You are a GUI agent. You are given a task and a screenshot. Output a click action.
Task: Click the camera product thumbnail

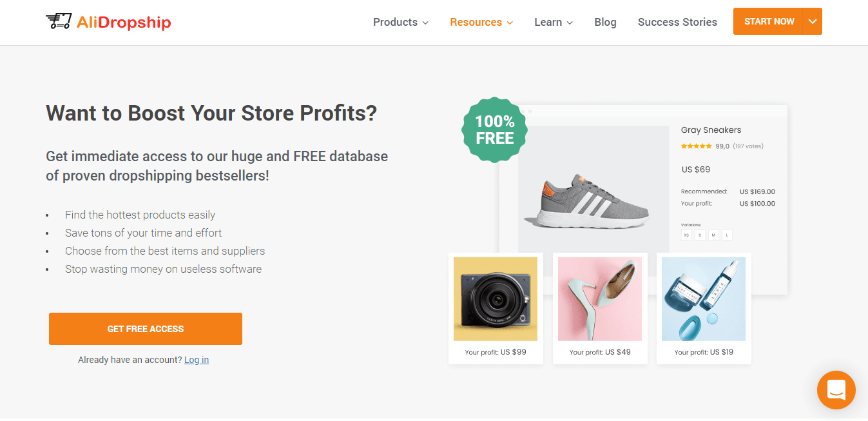(x=495, y=299)
